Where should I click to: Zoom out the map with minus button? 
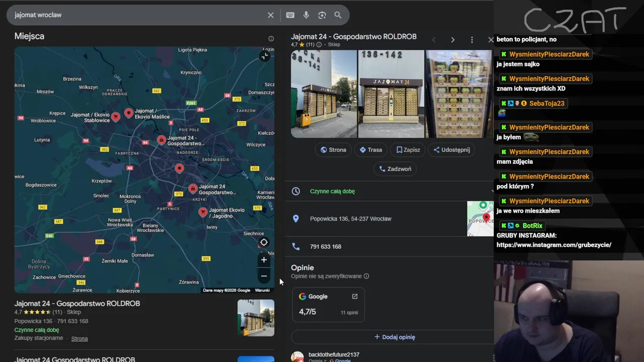(264, 276)
